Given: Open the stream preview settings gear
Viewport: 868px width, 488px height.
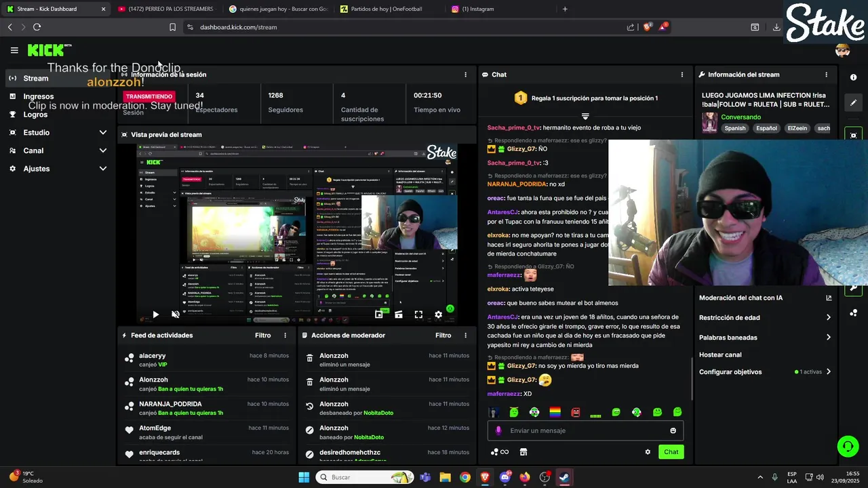Looking at the screenshot, I should [x=438, y=314].
